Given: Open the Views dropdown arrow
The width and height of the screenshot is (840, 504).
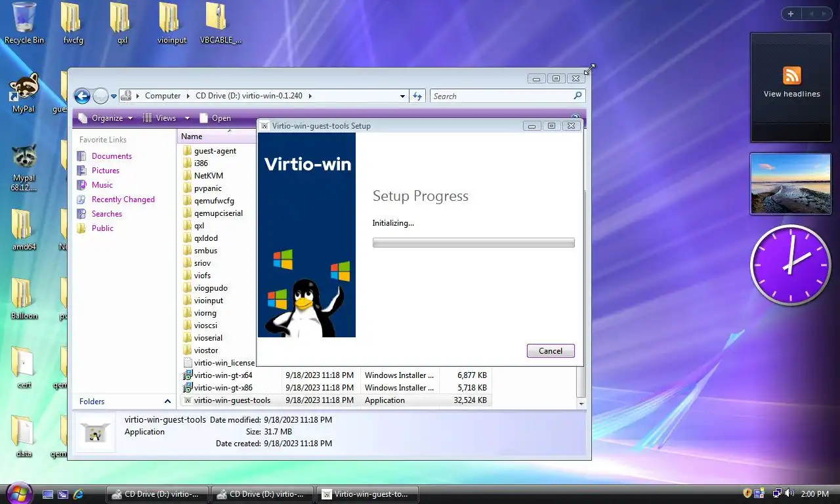Looking at the screenshot, I should click(187, 118).
